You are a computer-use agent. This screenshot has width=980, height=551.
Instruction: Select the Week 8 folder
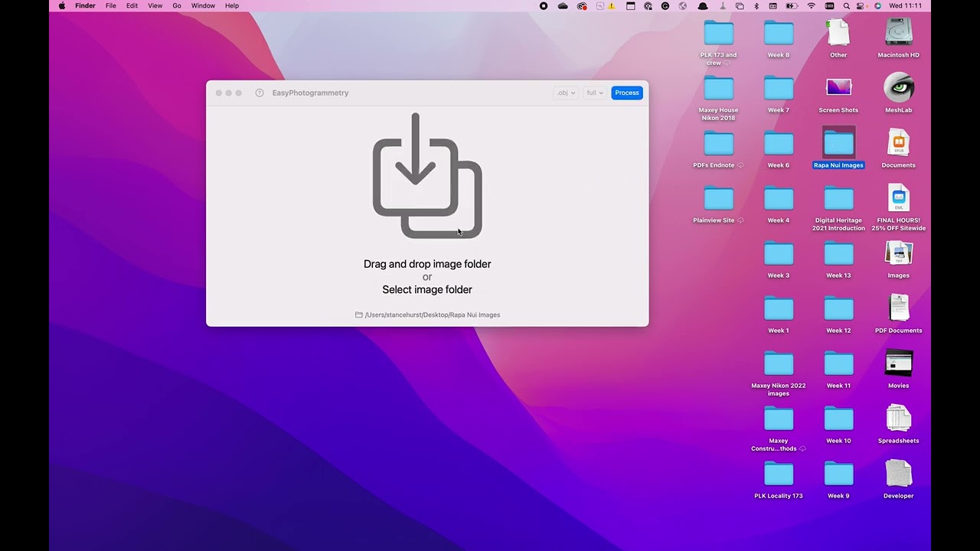779,33
